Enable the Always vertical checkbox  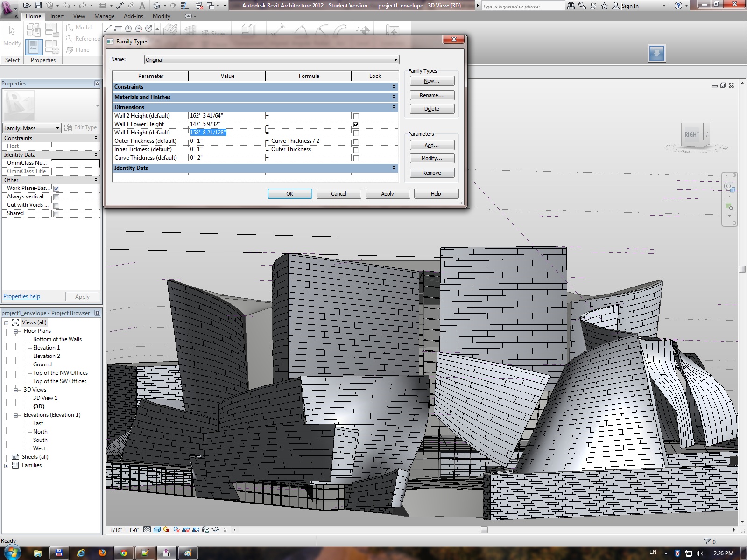56,197
